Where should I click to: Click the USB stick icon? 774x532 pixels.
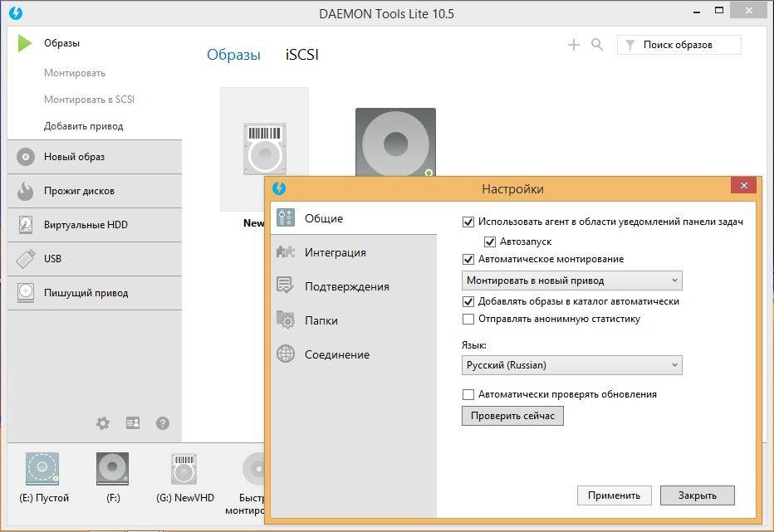click(x=26, y=259)
